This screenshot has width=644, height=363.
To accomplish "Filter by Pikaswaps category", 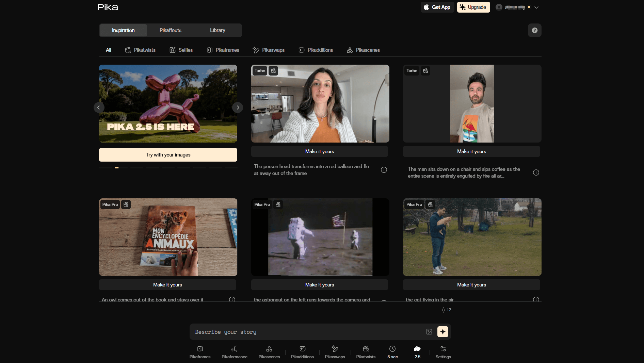I will pos(269,50).
